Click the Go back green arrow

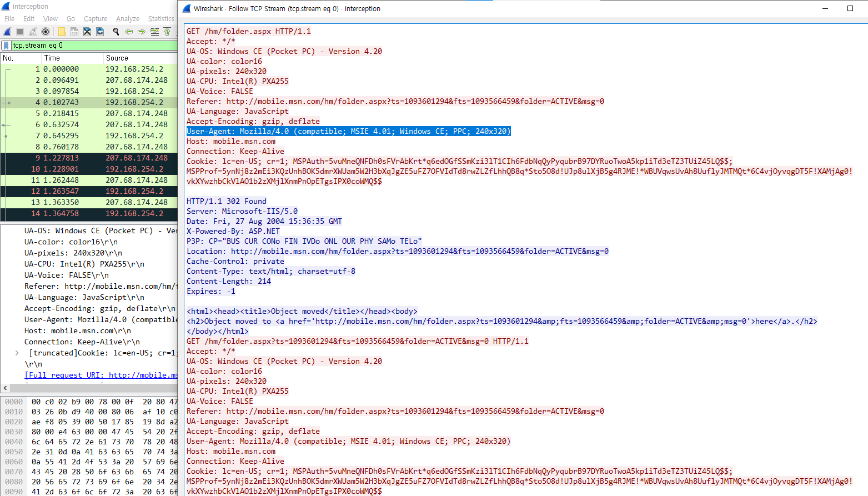click(x=129, y=32)
